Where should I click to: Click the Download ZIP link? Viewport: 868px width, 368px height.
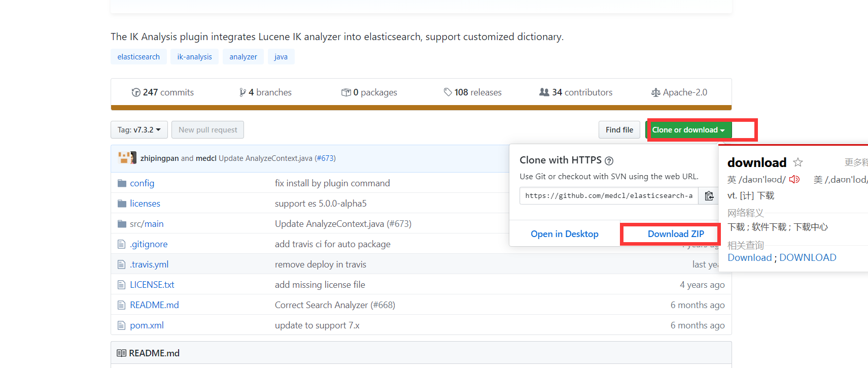676,234
